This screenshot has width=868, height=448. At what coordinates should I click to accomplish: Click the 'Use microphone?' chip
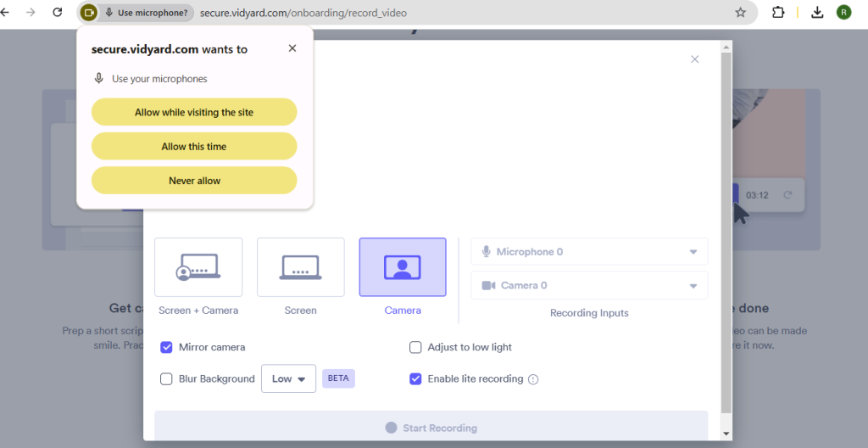pos(146,13)
